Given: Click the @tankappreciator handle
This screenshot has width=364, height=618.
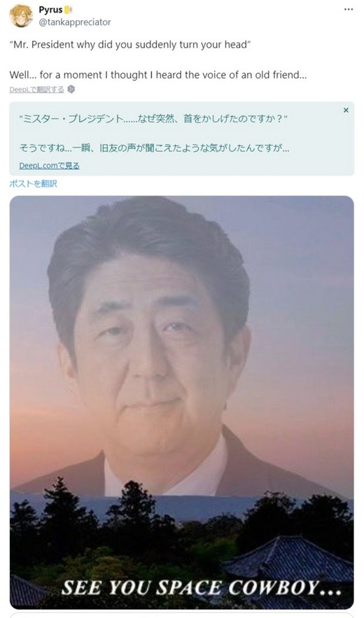Looking at the screenshot, I should coord(74,22).
